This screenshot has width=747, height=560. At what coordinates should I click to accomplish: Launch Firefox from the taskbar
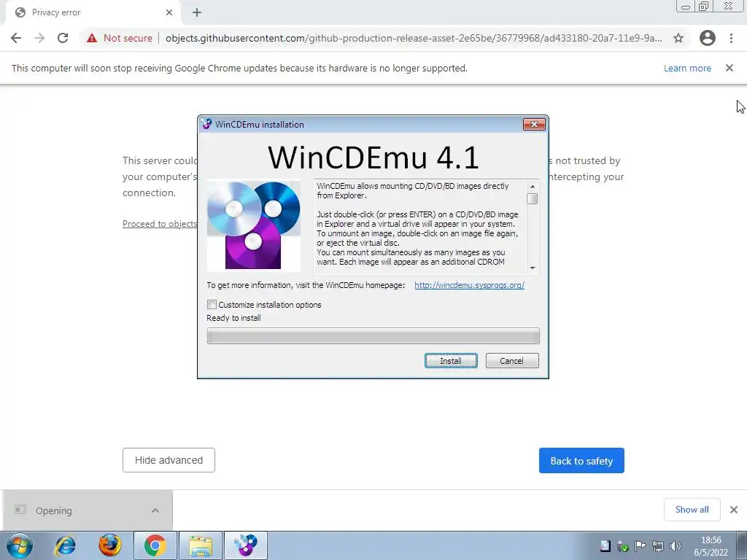pyautogui.click(x=110, y=545)
